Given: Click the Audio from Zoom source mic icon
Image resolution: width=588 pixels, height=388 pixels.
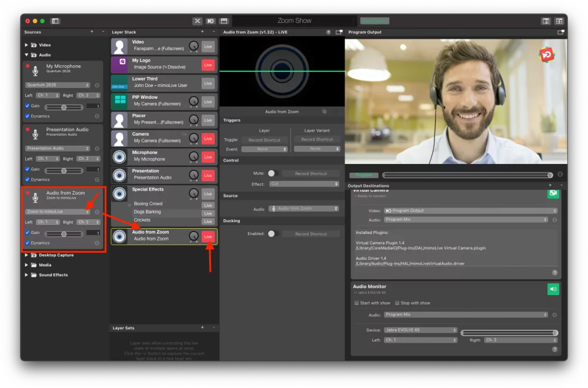Looking at the screenshot, I should pos(35,197).
